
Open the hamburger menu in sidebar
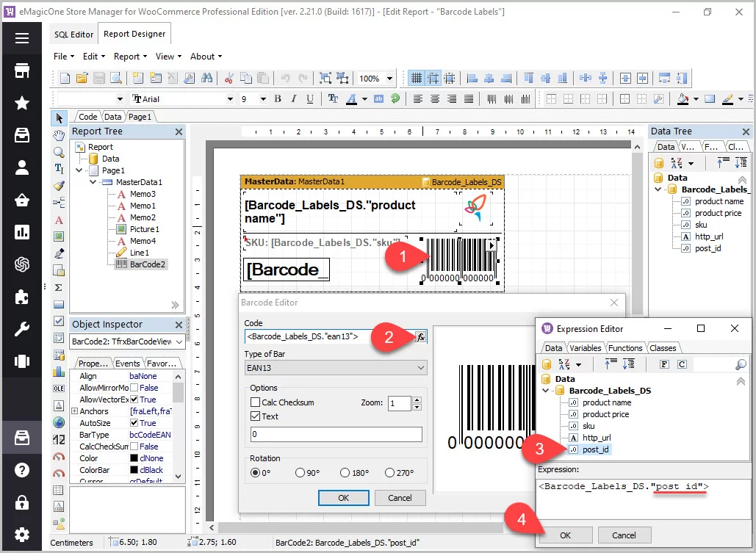coord(22,39)
